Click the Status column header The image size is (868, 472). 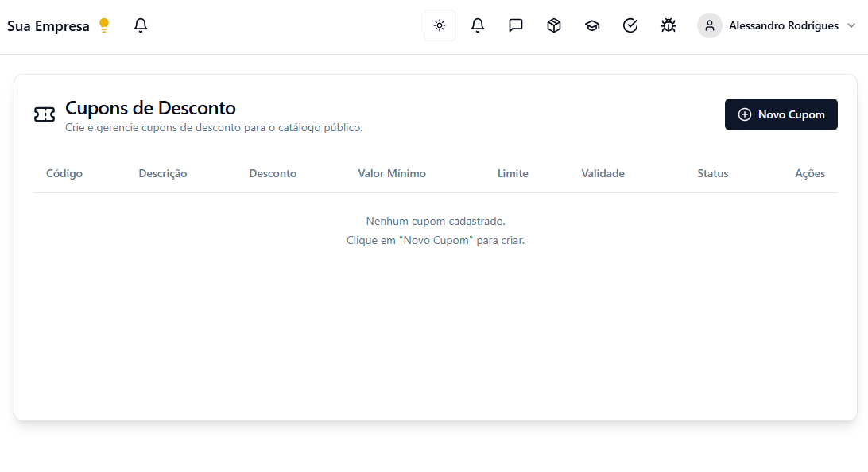pyautogui.click(x=712, y=173)
